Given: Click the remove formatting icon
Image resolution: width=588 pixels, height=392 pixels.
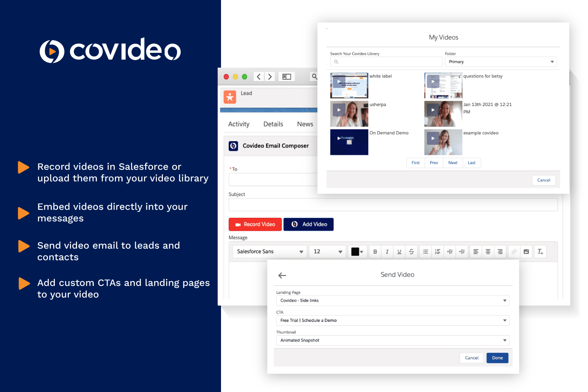Looking at the screenshot, I should click(540, 252).
